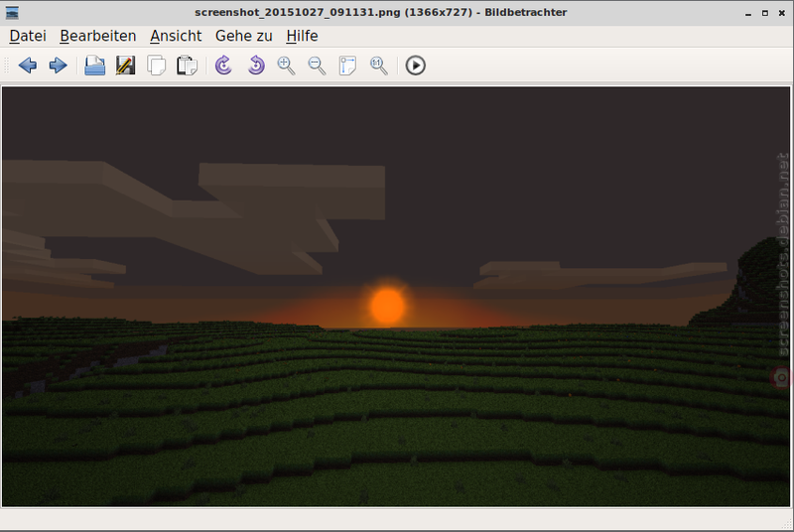
Task: Open the Hilfe menu
Action: pos(302,36)
